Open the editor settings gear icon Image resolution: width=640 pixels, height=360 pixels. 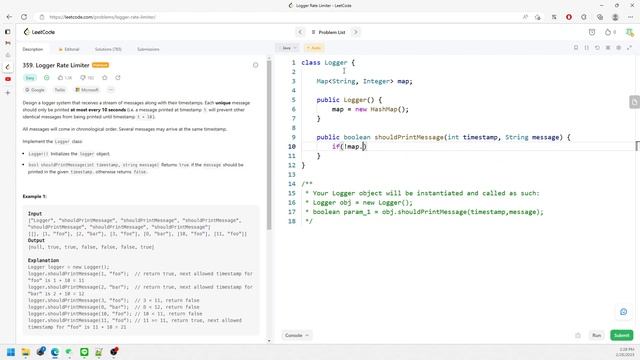click(618, 48)
